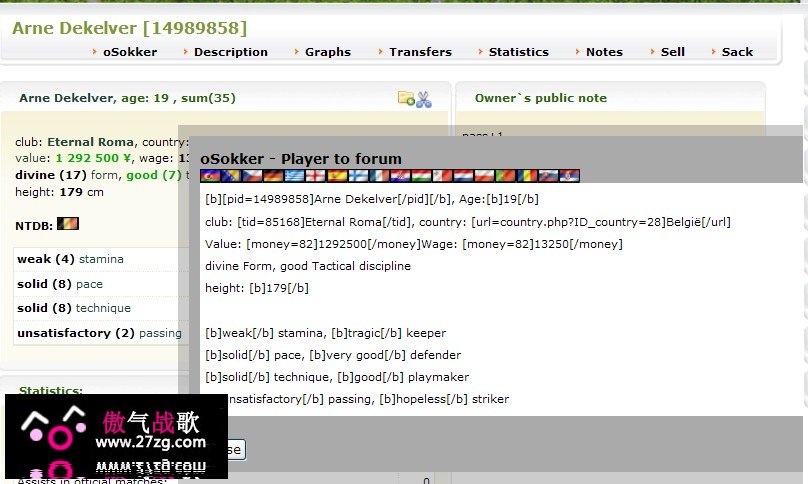
Task: Click the unsatisfactory (2) passing row
Action: [100, 332]
